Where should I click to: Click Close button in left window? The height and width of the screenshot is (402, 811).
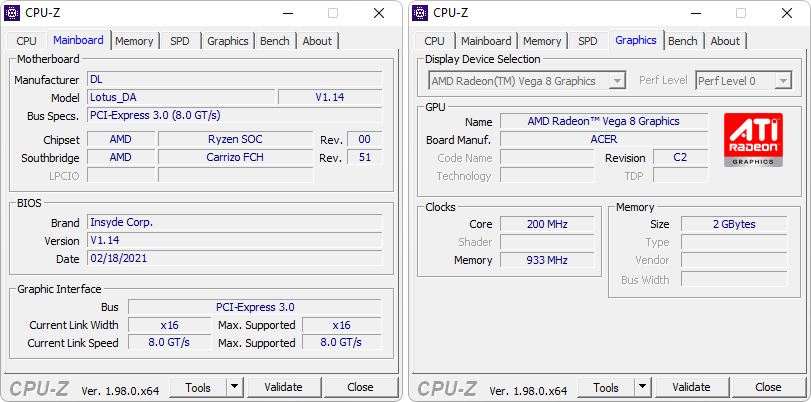pyautogui.click(x=360, y=387)
